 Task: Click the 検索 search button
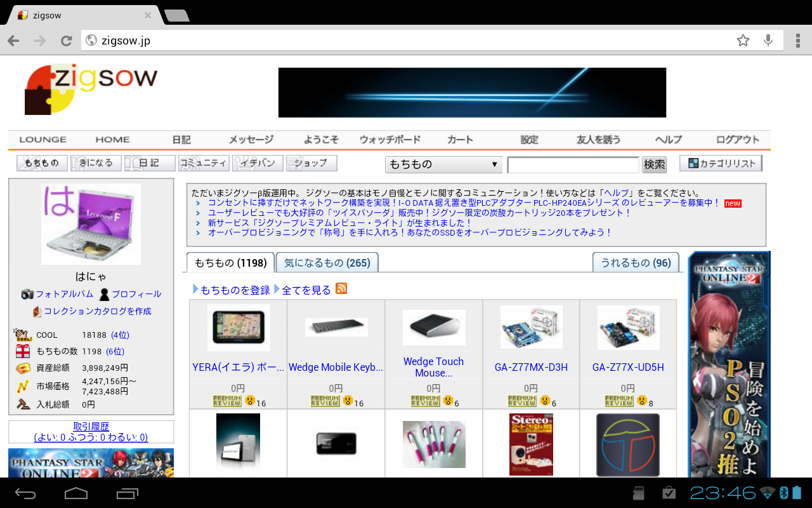655,164
